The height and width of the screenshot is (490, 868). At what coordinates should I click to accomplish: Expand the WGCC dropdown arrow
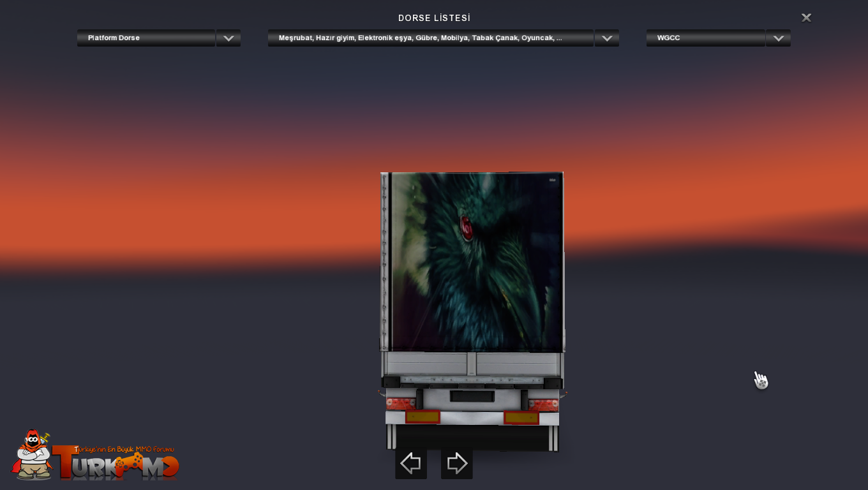[778, 38]
